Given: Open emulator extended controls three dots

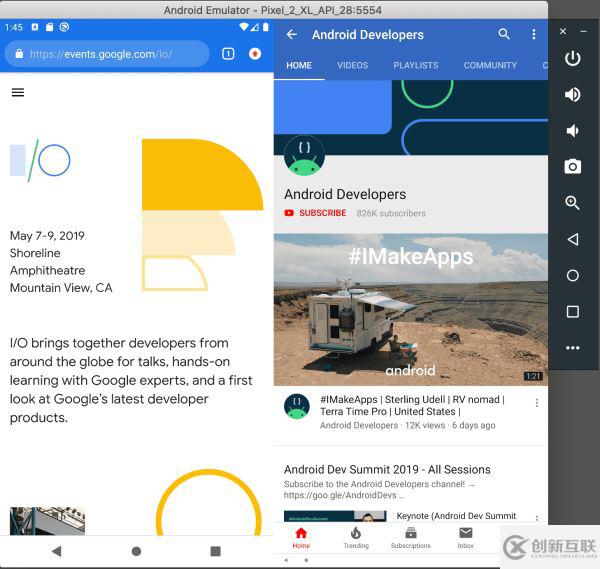Looking at the screenshot, I should tap(572, 348).
